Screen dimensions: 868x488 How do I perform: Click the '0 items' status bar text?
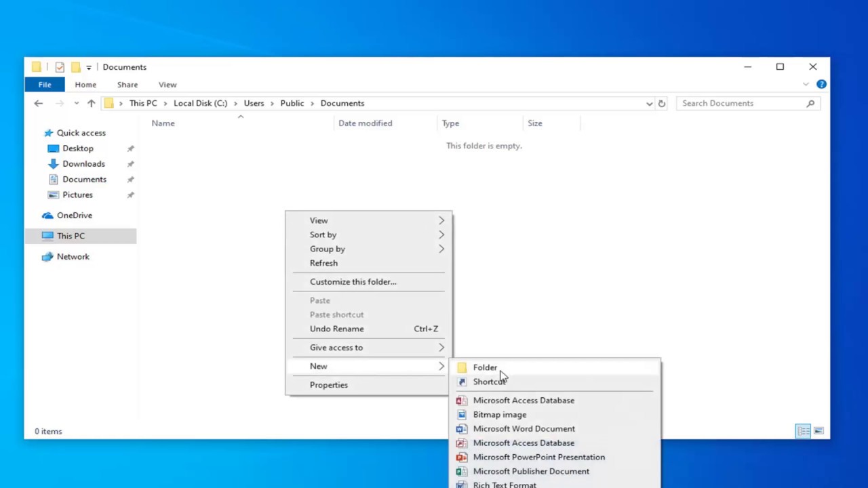coord(48,431)
